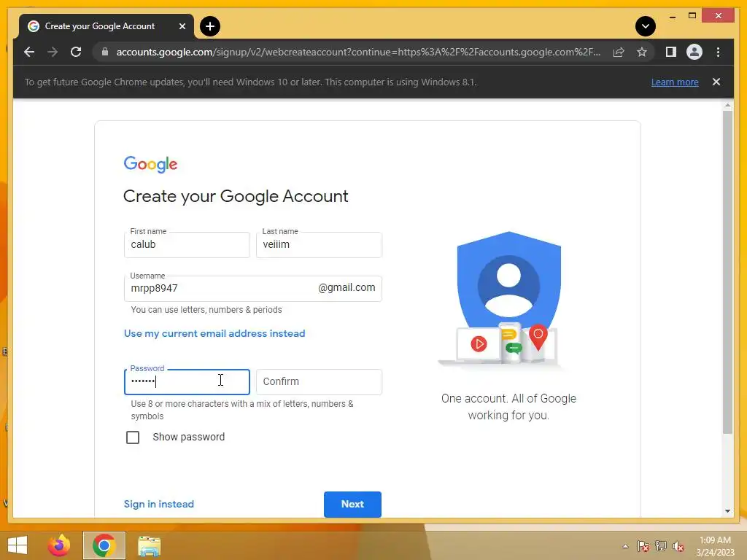Click the share page icon in address bar
Image resolution: width=747 pixels, height=560 pixels.
619,52
